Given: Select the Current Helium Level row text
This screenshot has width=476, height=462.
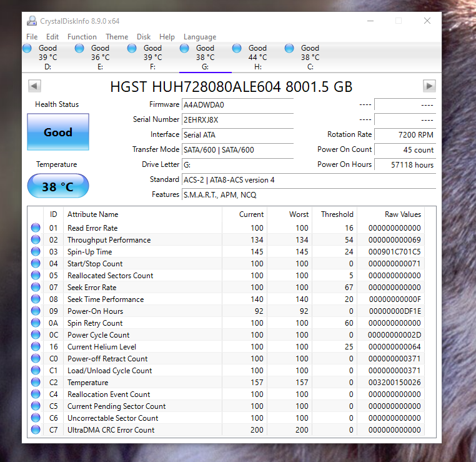Looking at the screenshot, I should (x=101, y=347).
